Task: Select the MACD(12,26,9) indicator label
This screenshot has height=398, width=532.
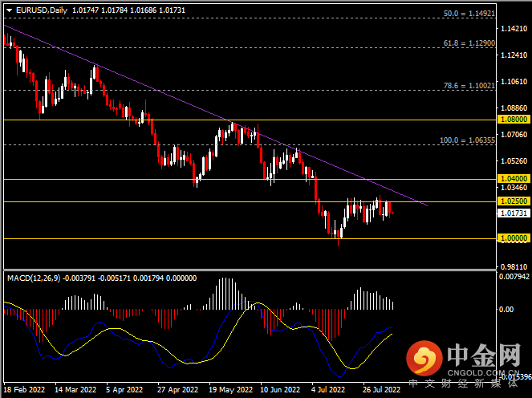Action: coord(34,278)
